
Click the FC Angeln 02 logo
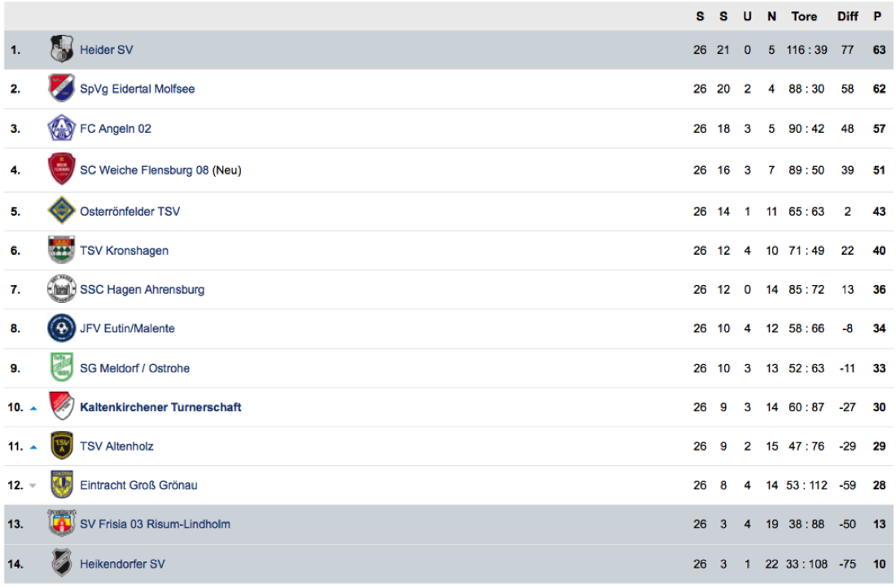pos(61,129)
